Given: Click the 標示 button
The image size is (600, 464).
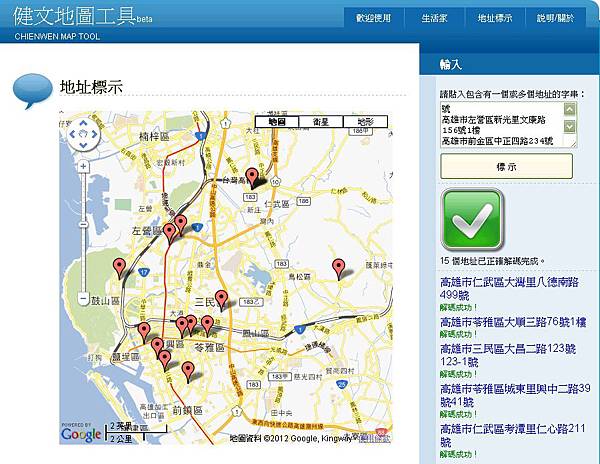Looking at the screenshot, I should tap(507, 166).
